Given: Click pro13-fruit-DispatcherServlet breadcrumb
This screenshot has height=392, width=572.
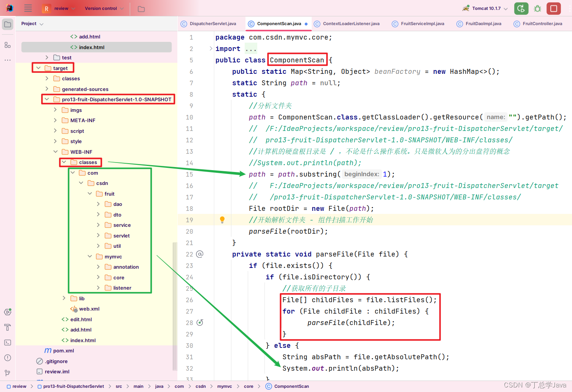Looking at the screenshot, I should coord(70,386).
